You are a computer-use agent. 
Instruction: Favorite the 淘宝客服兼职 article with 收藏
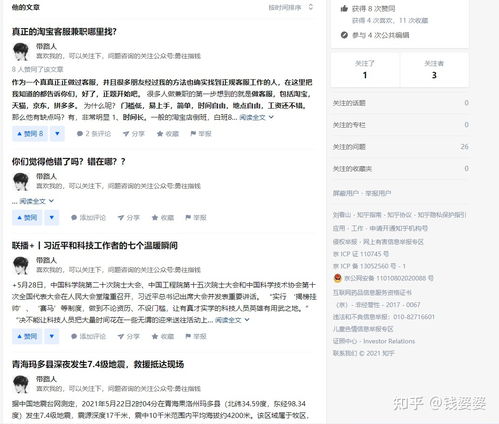[168, 134]
